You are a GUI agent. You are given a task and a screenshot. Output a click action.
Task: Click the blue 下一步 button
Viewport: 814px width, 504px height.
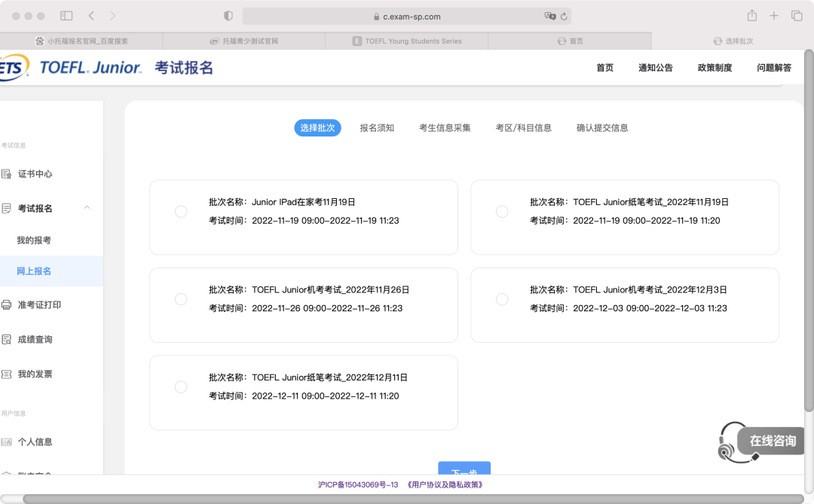[464, 468]
